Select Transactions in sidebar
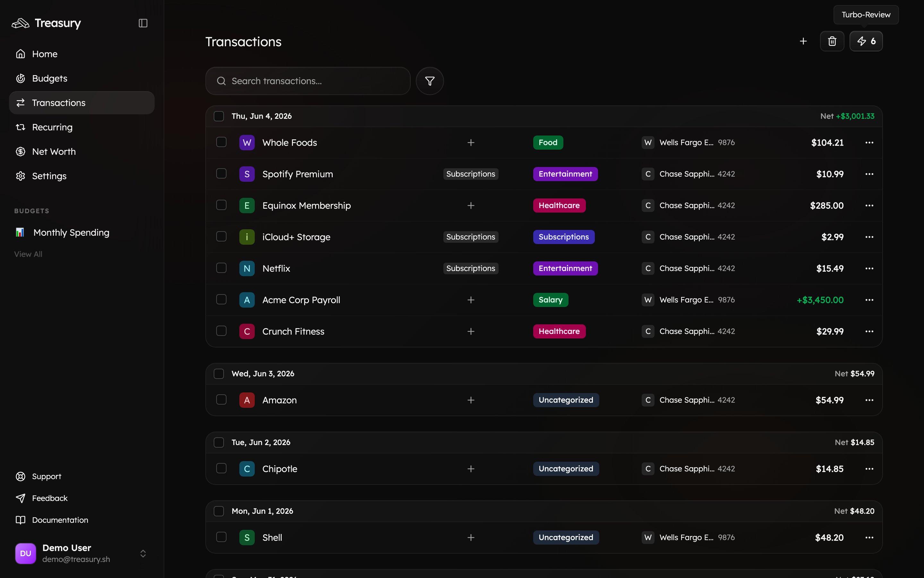Viewport: 924px width, 578px height. [x=82, y=103]
